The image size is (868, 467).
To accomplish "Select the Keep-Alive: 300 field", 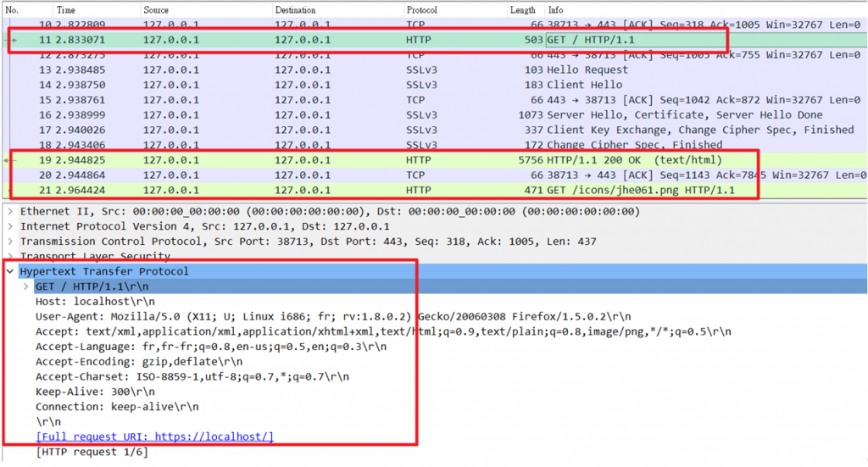I will coord(95,392).
